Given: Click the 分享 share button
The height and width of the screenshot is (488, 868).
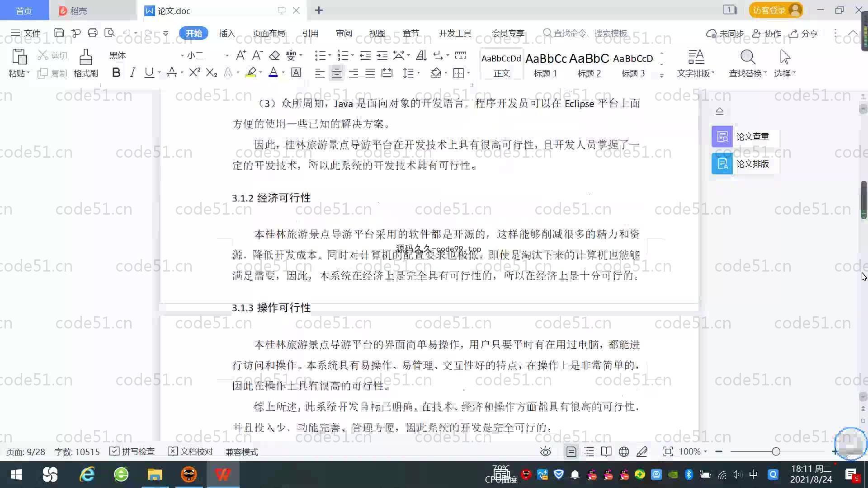Looking at the screenshot, I should pos(804,33).
